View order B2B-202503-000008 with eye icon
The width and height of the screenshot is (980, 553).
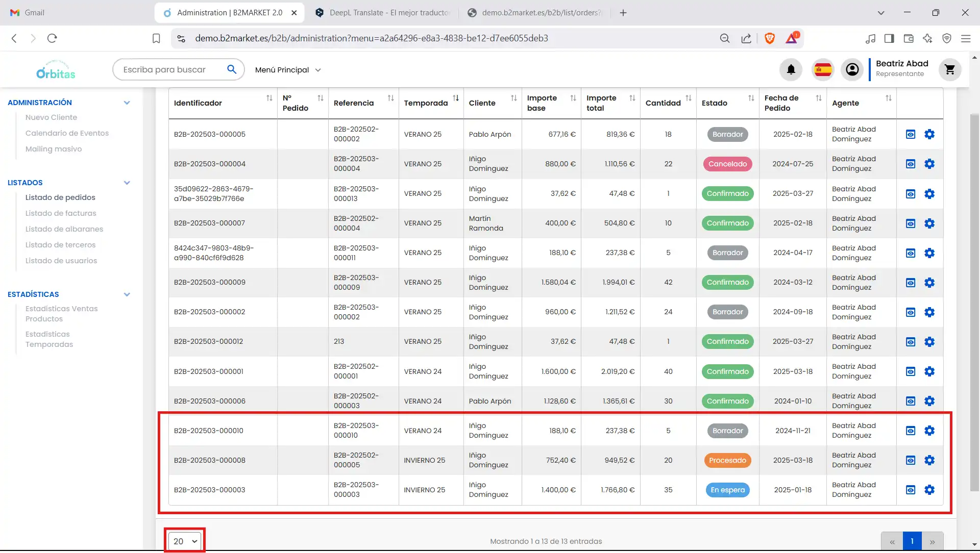[x=911, y=460]
